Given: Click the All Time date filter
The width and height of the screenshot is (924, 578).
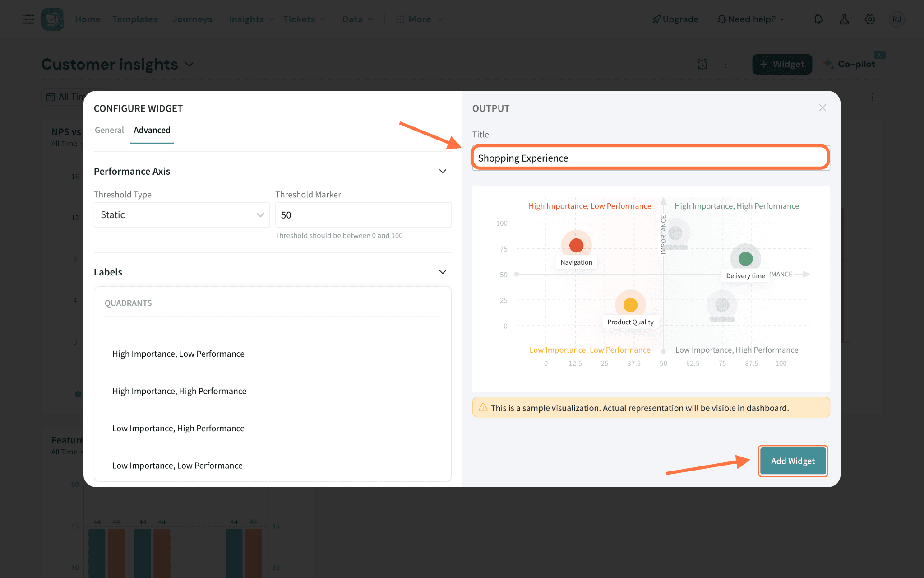Looking at the screenshot, I should (66, 97).
